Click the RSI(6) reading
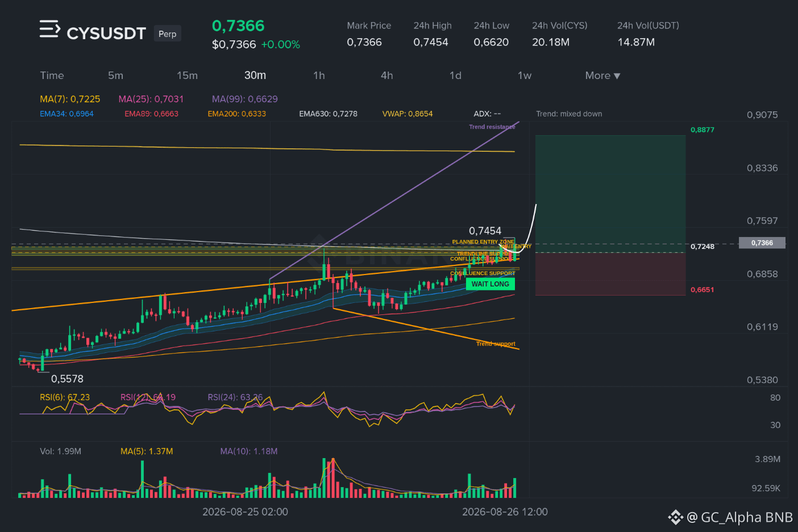798x532 pixels. tap(65, 397)
